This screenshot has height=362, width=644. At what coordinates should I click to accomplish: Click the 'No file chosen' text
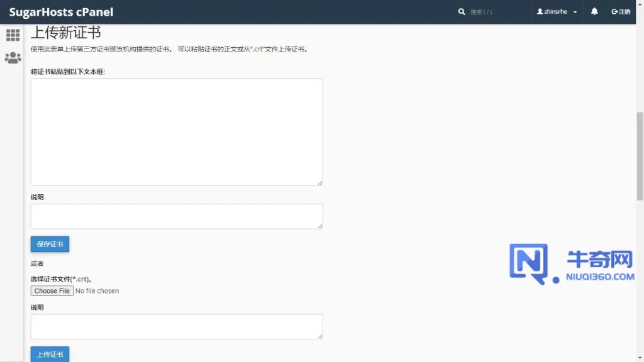point(97,290)
